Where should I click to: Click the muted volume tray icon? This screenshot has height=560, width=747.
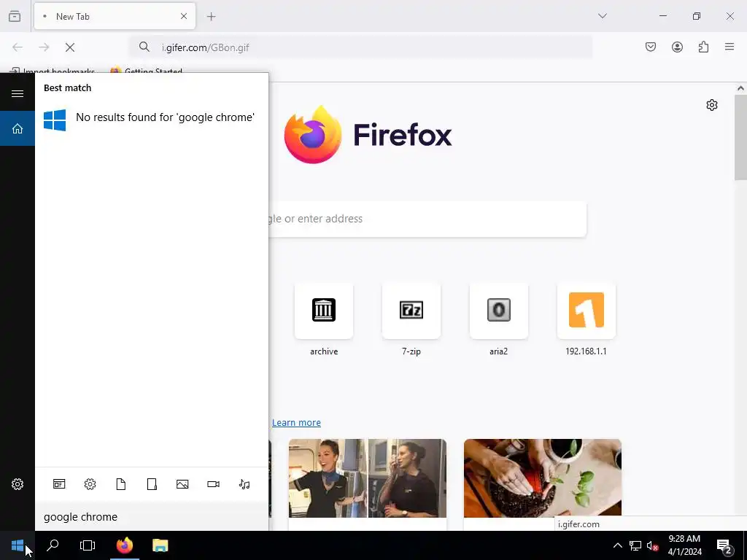(653, 545)
